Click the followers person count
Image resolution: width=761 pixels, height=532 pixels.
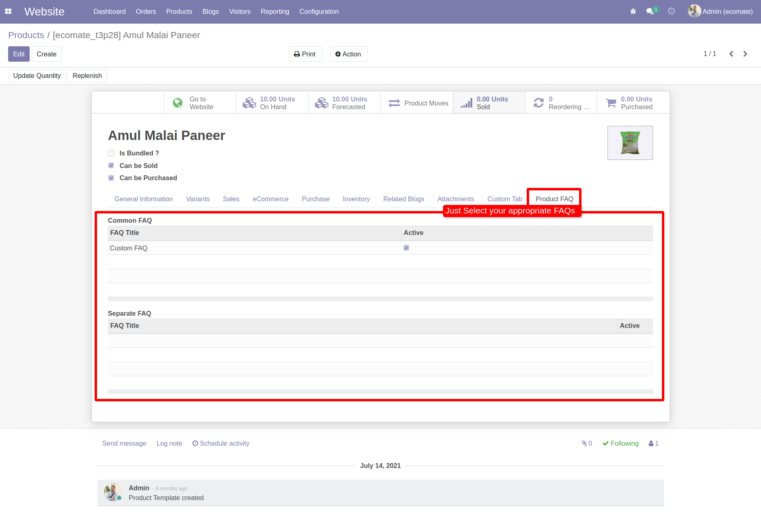pos(653,444)
